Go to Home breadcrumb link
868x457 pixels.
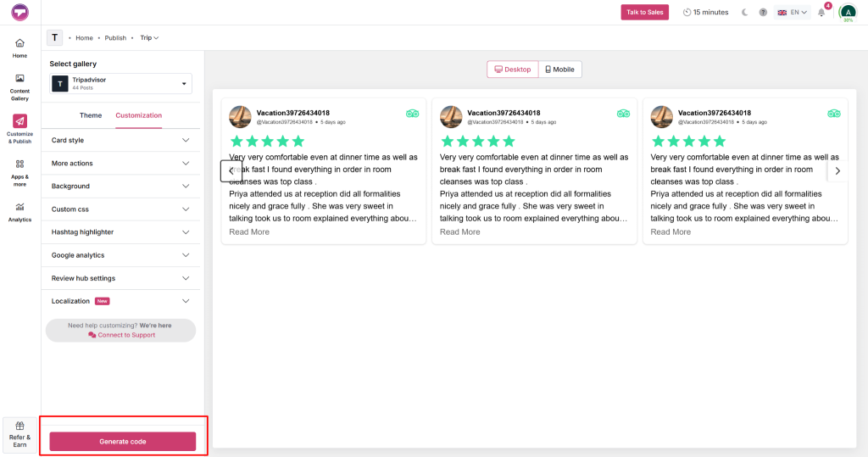click(x=84, y=37)
